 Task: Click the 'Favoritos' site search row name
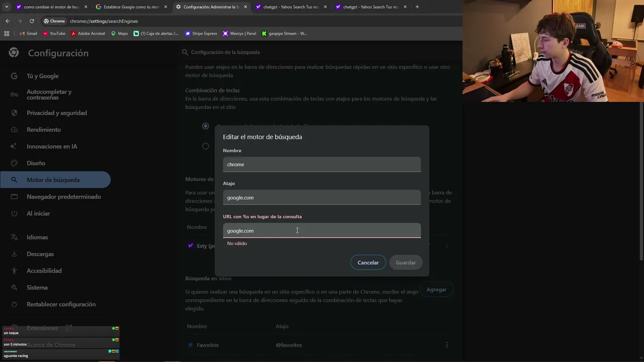tap(208, 345)
